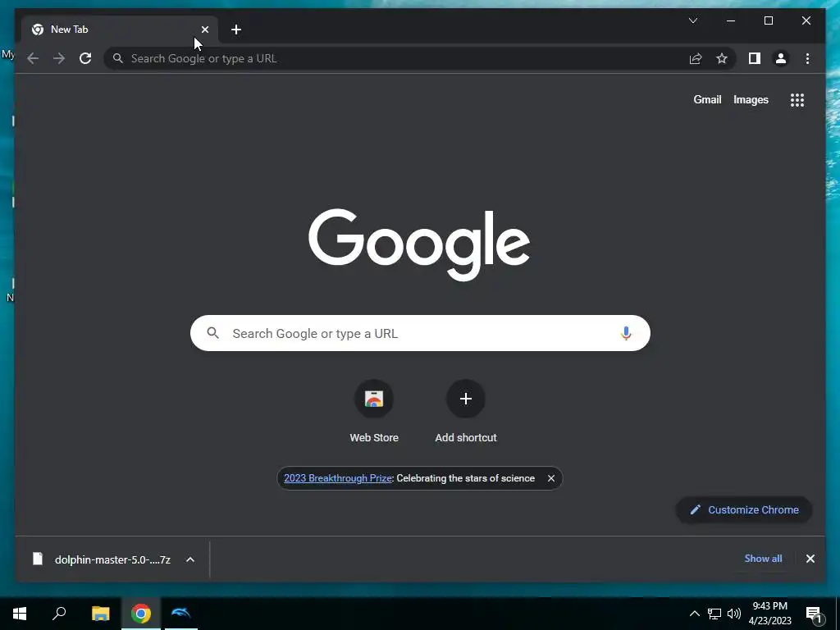
Task: Maximize the Chrome window
Action: tap(768, 21)
